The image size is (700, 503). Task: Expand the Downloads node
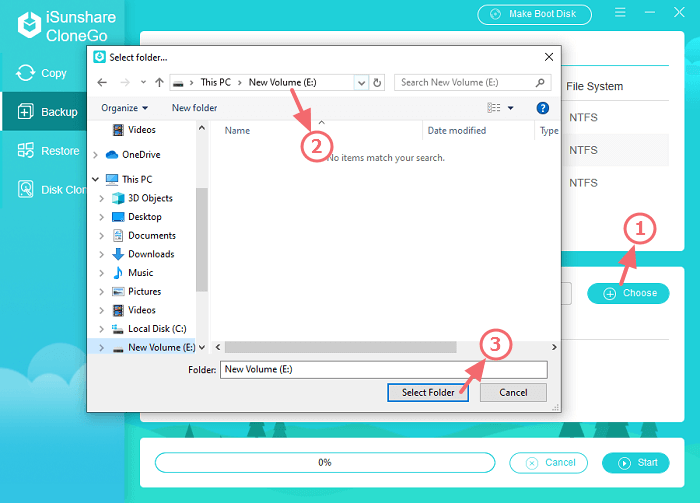[x=101, y=255]
